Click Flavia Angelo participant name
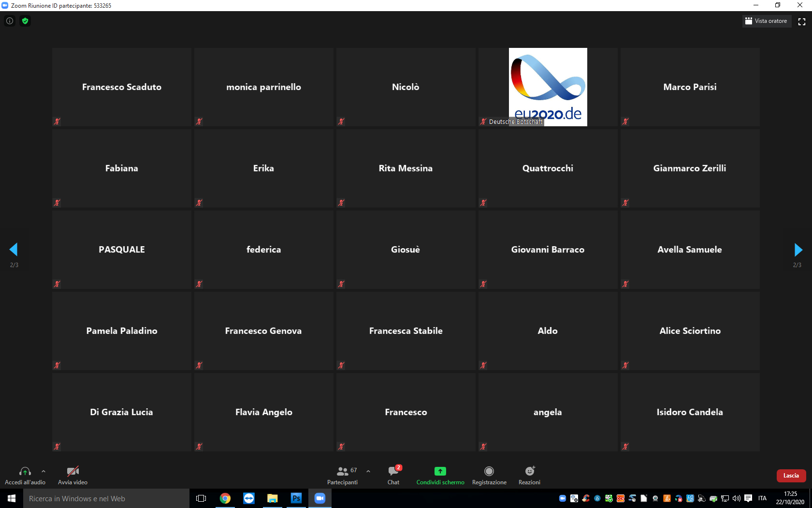The height and width of the screenshot is (508, 812). click(264, 412)
